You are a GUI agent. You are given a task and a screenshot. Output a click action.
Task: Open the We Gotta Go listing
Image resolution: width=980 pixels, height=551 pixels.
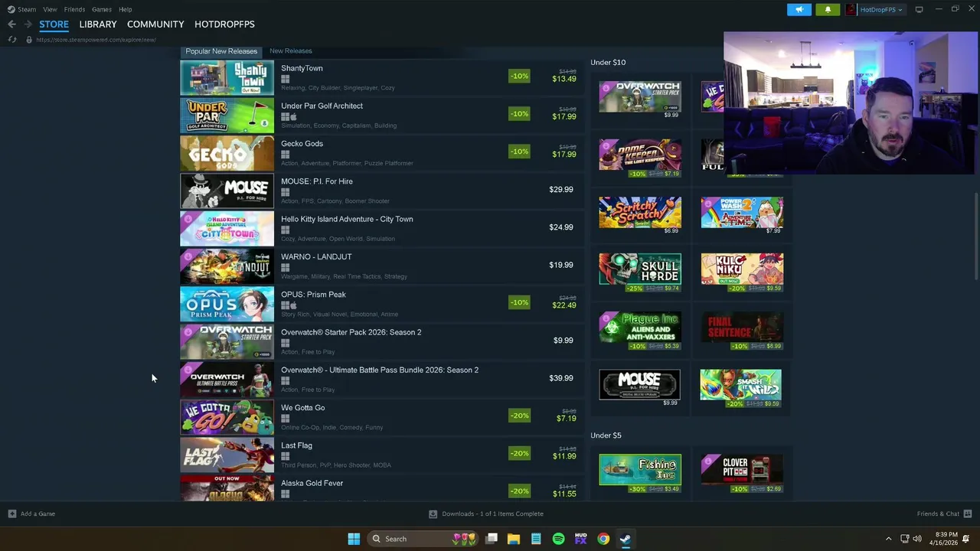point(382,417)
